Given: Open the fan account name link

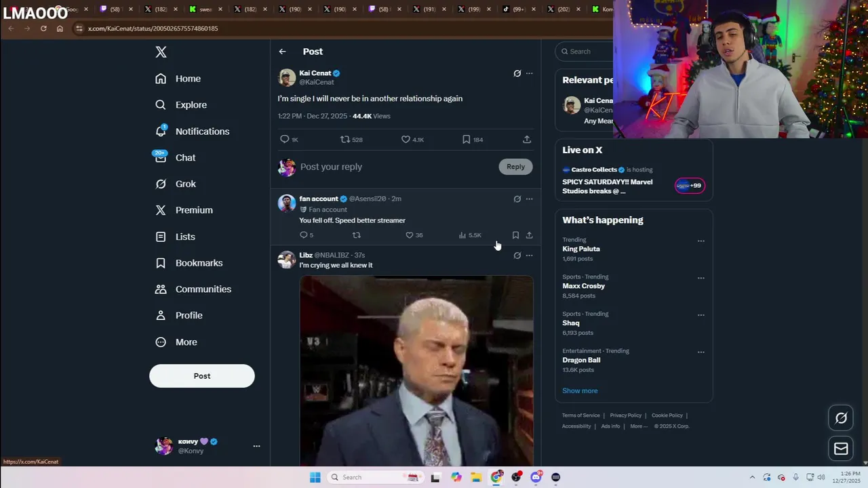Looking at the screenshot, I should click(319, 199).
